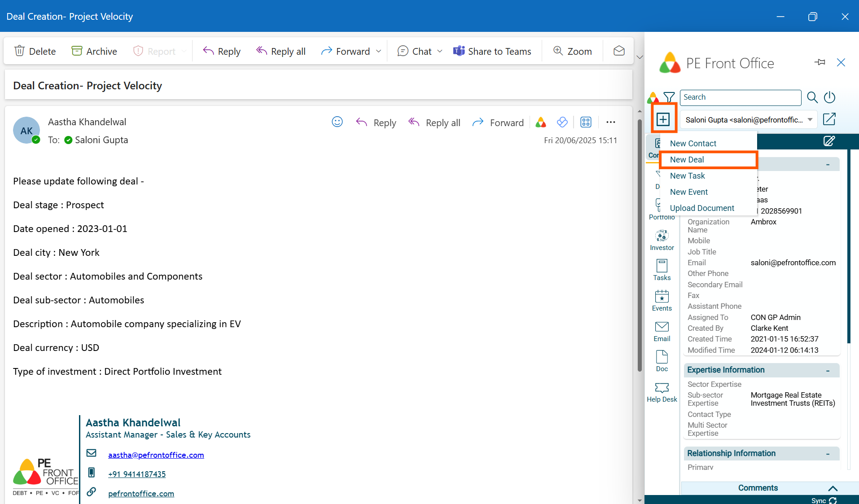Open the Investor section in sidebar
Screen dimensions: 859x504
(662, 240)
